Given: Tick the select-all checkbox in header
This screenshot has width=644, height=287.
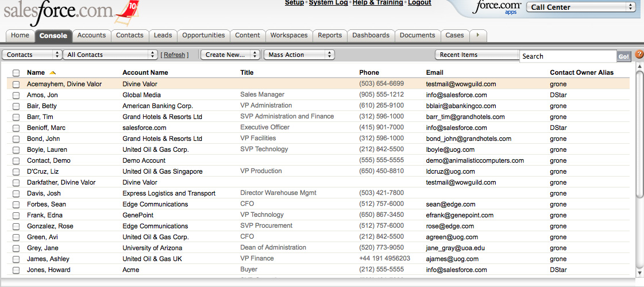Looking at the screenshot, I should click(x=16, y=73).
